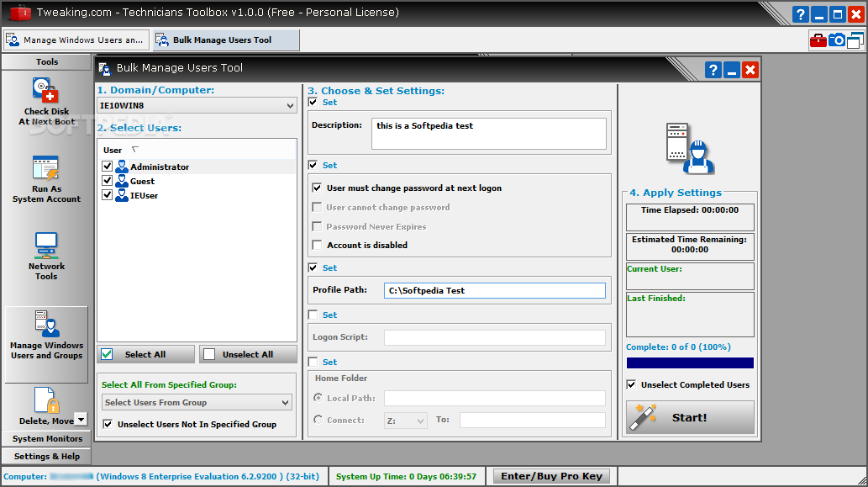
Task: Toggle the Description Set checkbox
Action: (313, 102)
